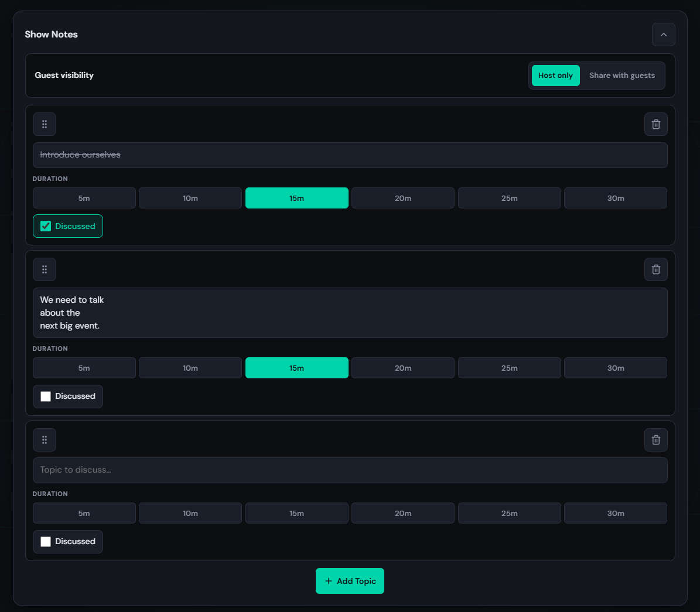Set 'Introduce ourselves' duration to 20m
This screenshot has width=700, height=612.
pyautogui.click(x=402, y=198)
